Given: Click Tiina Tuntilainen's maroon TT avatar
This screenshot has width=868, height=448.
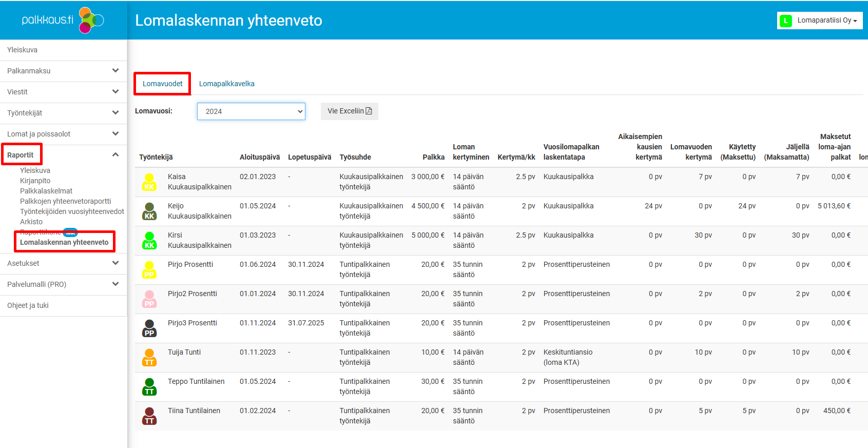Looking at the screenshot, I should (149, 416).
